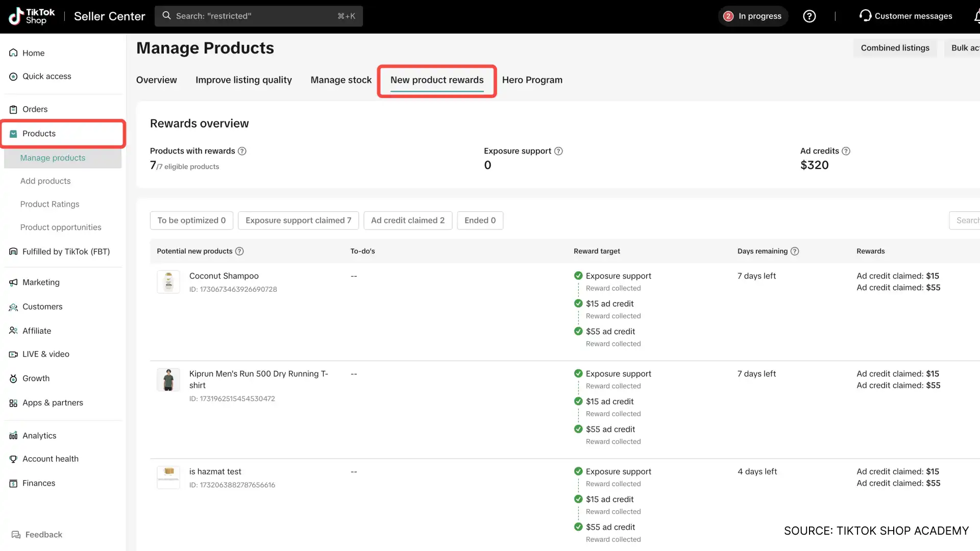
Task: Click the Coconut Shampoo product thumbnail
Action: [x=168, y=282]
